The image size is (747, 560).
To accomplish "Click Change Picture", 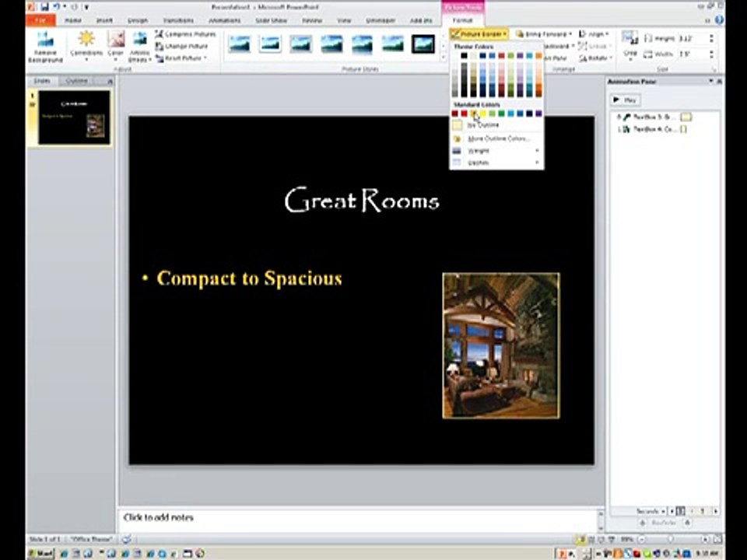I will point(181,46).
